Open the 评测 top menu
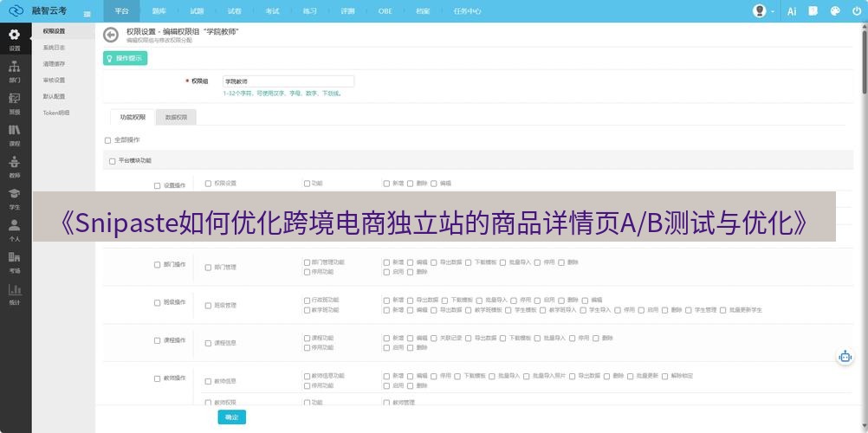Image resolution: width=868 pixels, height=433 pixels. pos(347,11)
